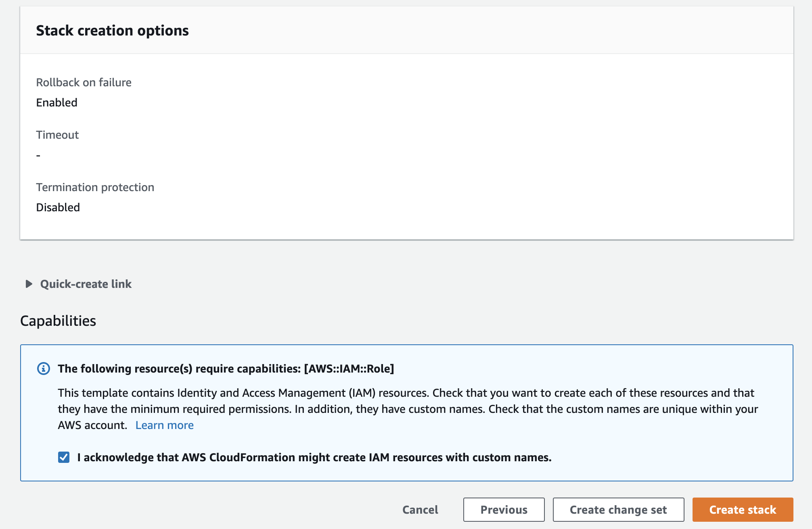812x529 pixels.
Task: Click the AWS::IAM::Role capabilities alert title
Action: pyautogui.click(x=226, y=369)
